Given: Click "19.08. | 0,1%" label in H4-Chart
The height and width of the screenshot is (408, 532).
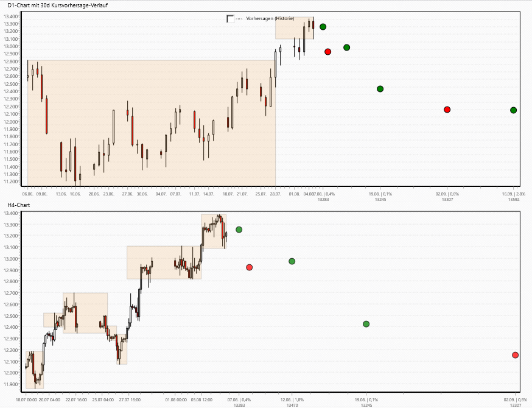Looking at the screenshot, I should (366, 400).
